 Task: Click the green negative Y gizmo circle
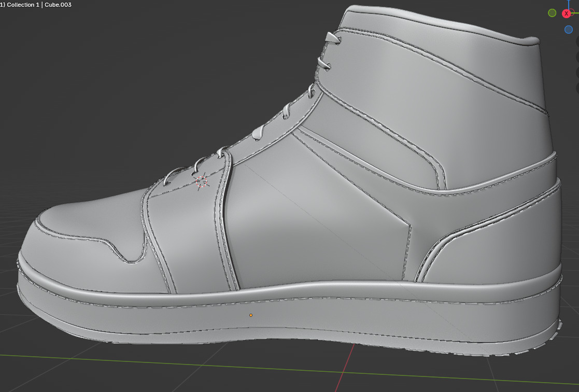(x=552, y=13)
